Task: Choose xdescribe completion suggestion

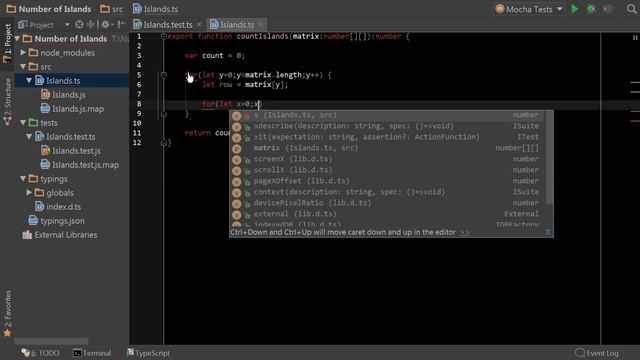Action: pos(388,126)
